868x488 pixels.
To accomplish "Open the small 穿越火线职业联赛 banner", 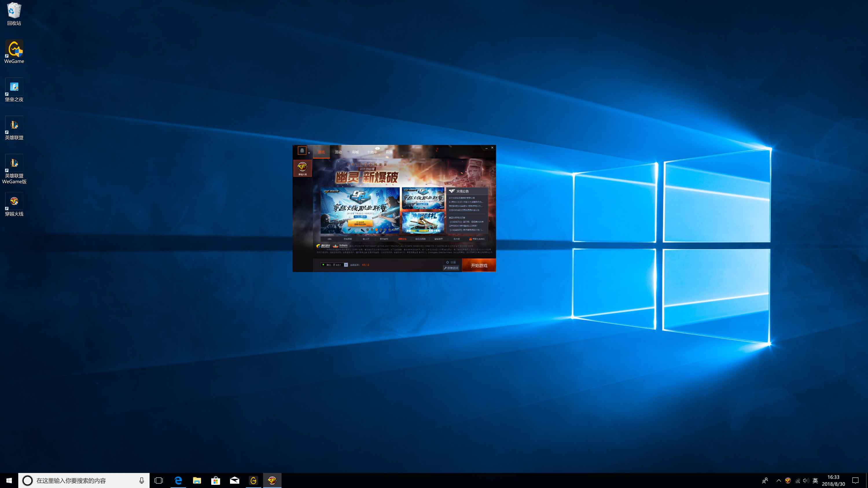I will [423, 198].
